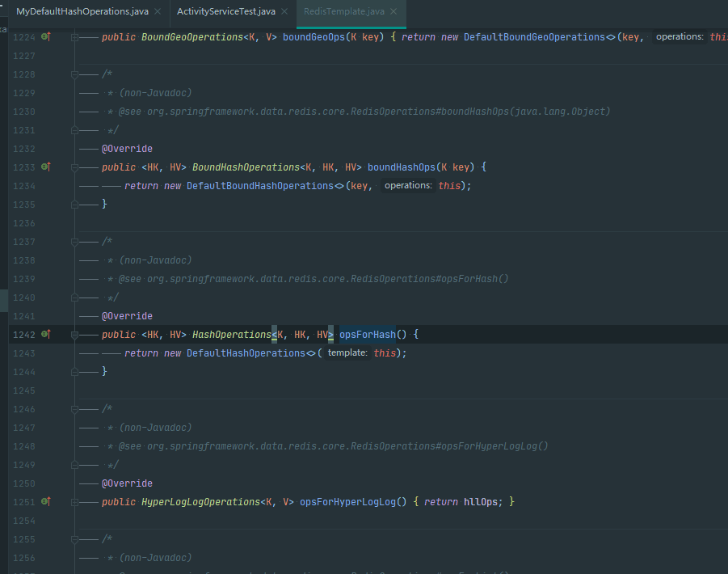This screenshot has height=574, width=728.
Task: Click the 'template:' parameter hint
Action: (347, 353)
